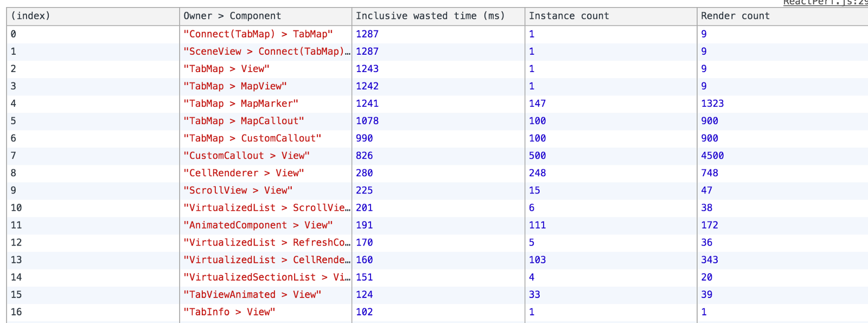Viewport: 868px width, 323px height.
Task: Click the "TabViewAnimated > View" cell
Action: pos(252,294)
